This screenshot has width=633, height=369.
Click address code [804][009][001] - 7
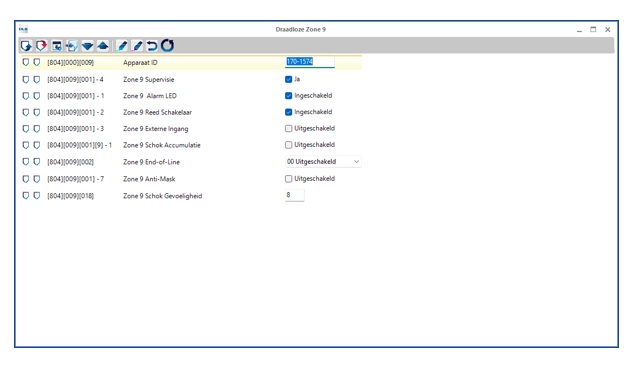(x=75, y=179)
